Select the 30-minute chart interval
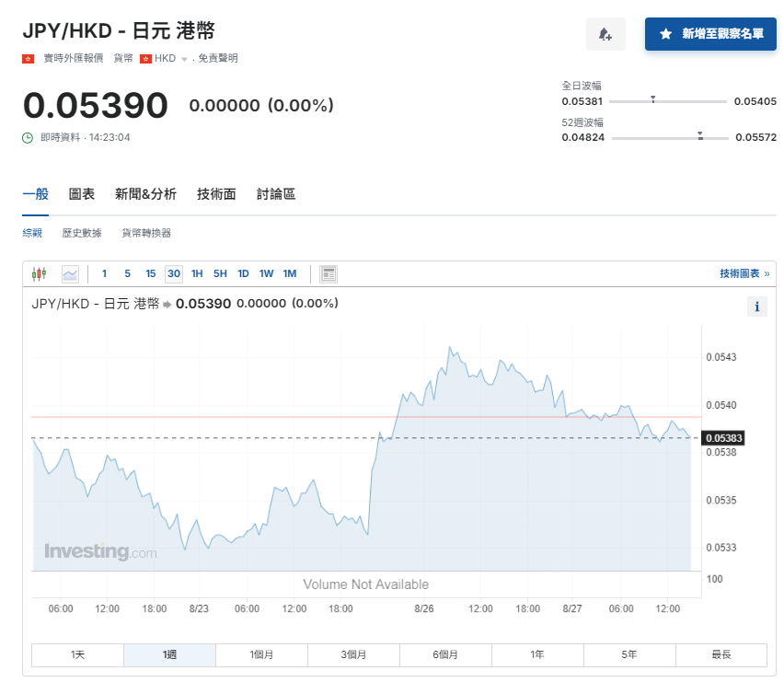Image resolution: width=784 pixels, height=694 pixels. [173, 273]
